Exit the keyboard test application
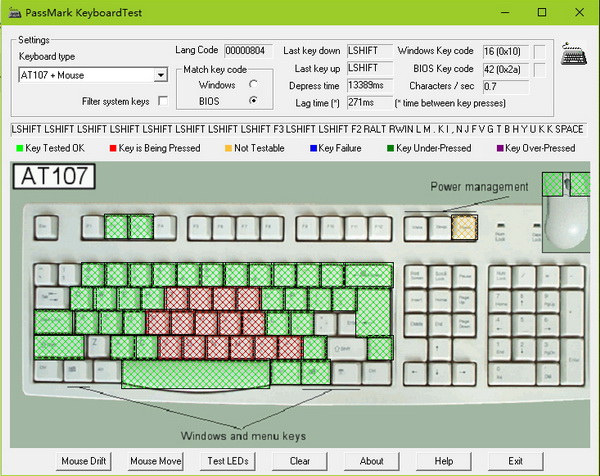The image size is (600, 476). [x=516, y=461]
